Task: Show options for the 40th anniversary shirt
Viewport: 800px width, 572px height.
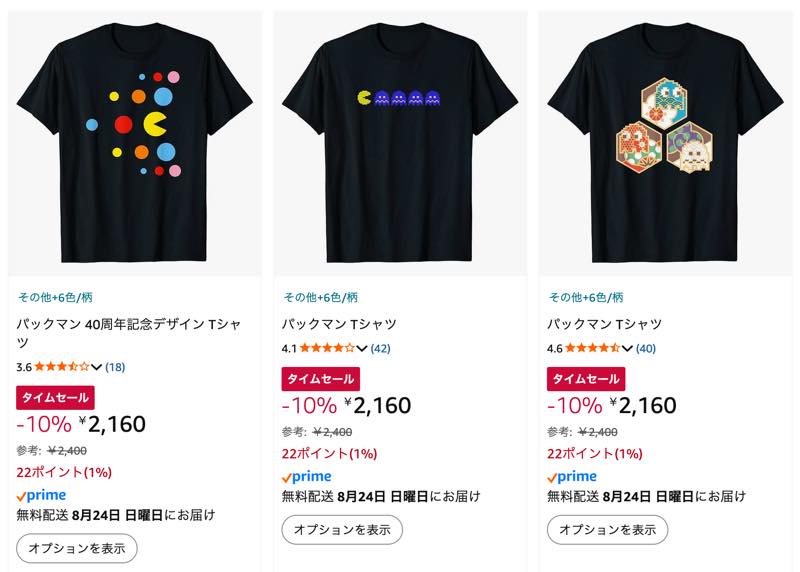Action: click(77, 548)
